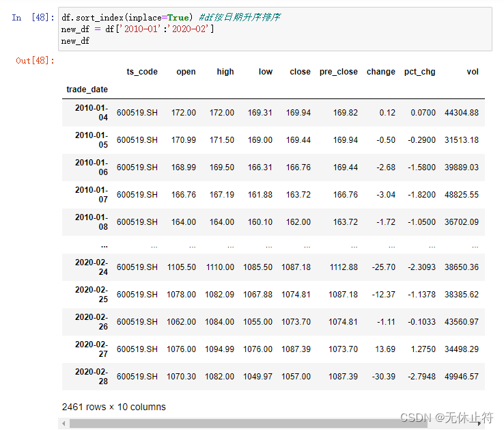Click the 2020-02-28 row index
This screenshot has width=504, height=430.
[x=92, y=377]
